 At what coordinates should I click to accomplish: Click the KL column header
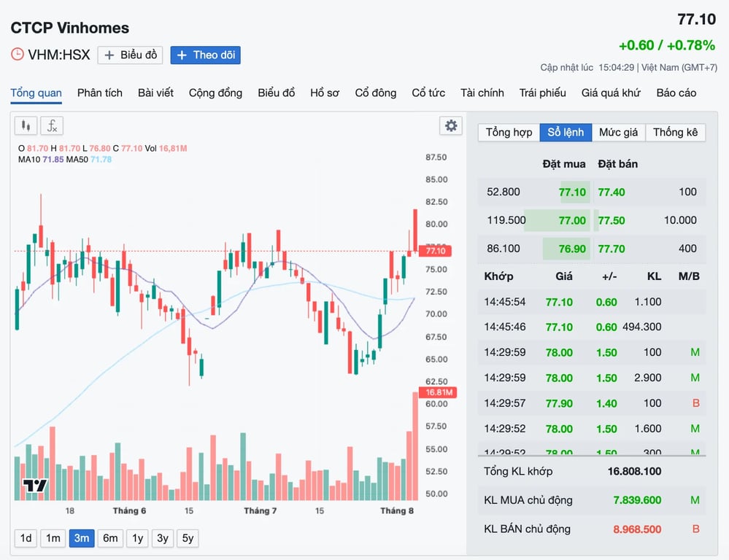coord(654,276)
